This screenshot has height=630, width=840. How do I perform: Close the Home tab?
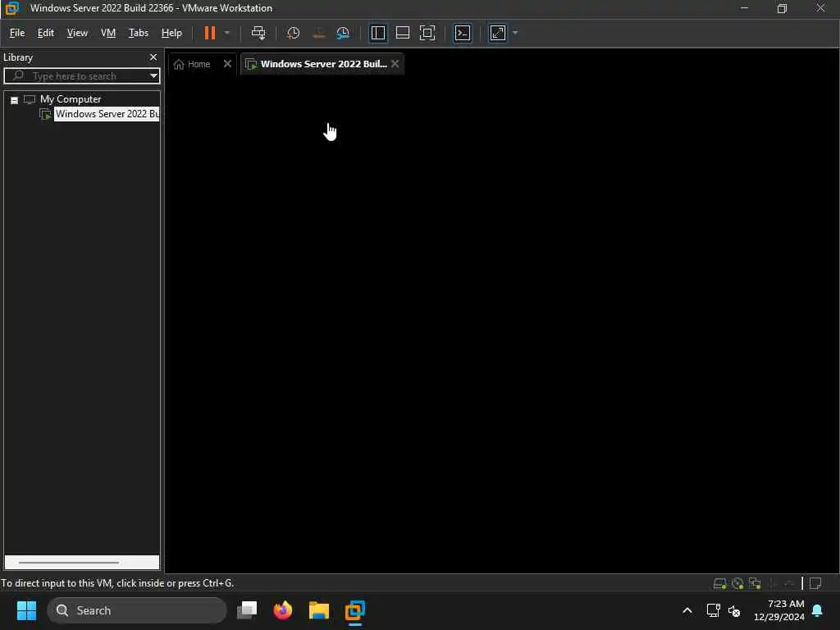tap(227, 64)
